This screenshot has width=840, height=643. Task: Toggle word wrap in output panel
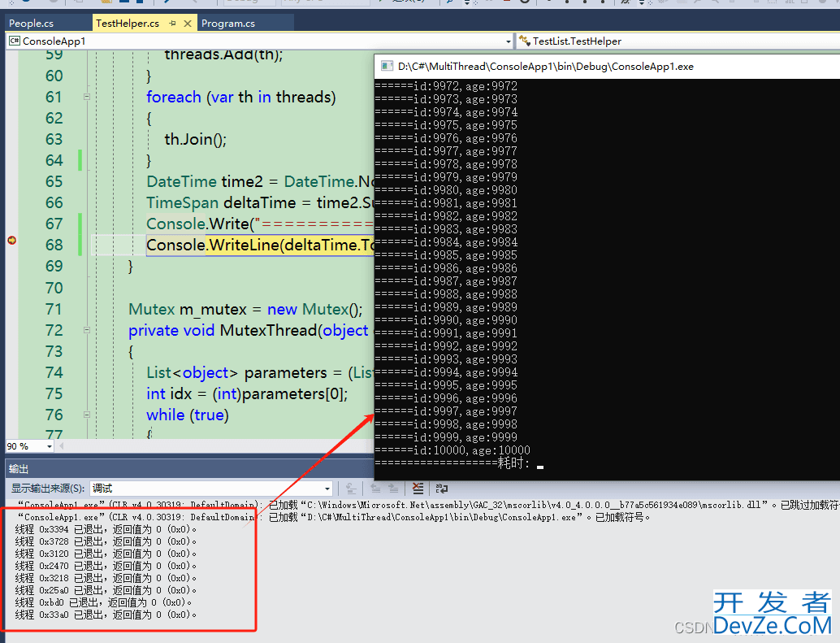[x=441, y=489]
